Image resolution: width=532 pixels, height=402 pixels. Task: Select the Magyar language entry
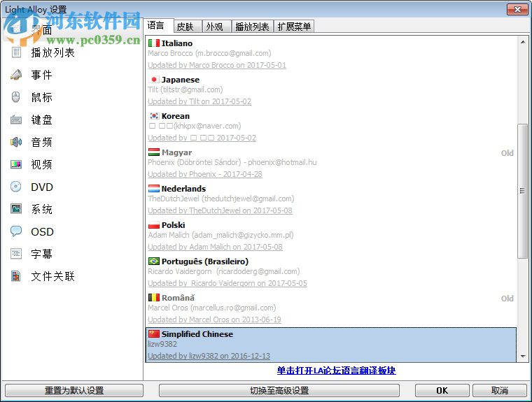point(332,163)
